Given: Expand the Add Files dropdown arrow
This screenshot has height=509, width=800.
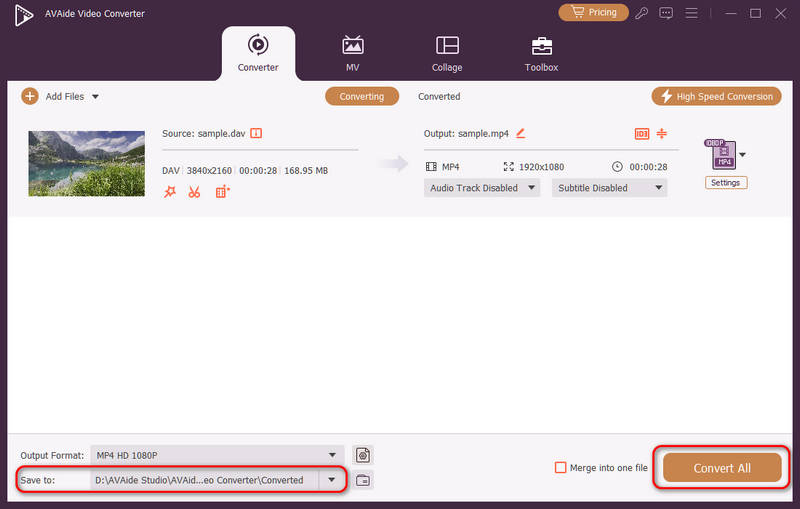Looking at the screenshot, I should pyautogui.click(x=95, y=96).
